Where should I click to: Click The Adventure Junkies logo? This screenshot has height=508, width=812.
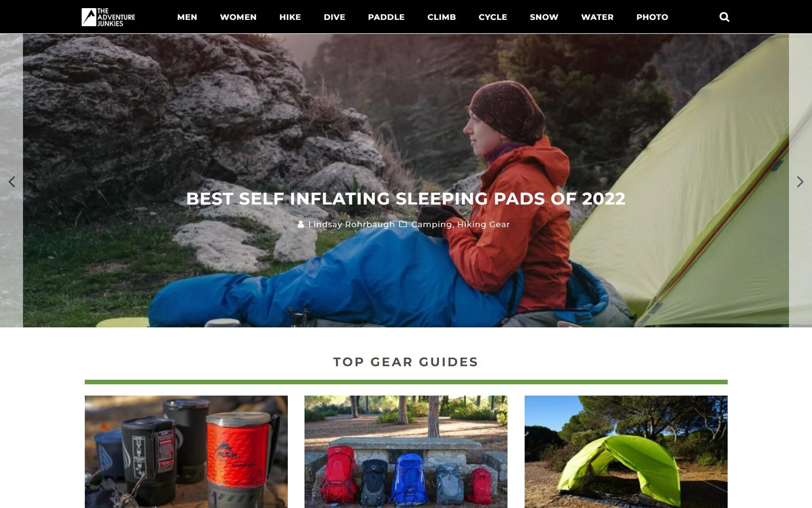pos(108,17)
